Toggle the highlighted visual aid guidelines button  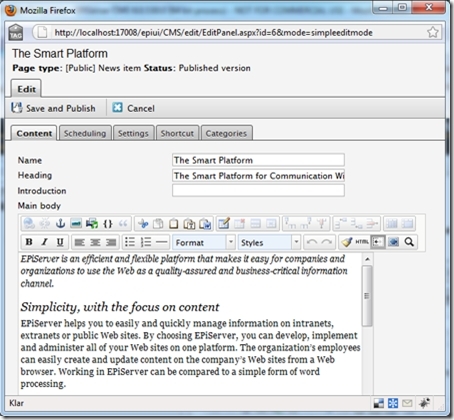[x=378, y=242]
